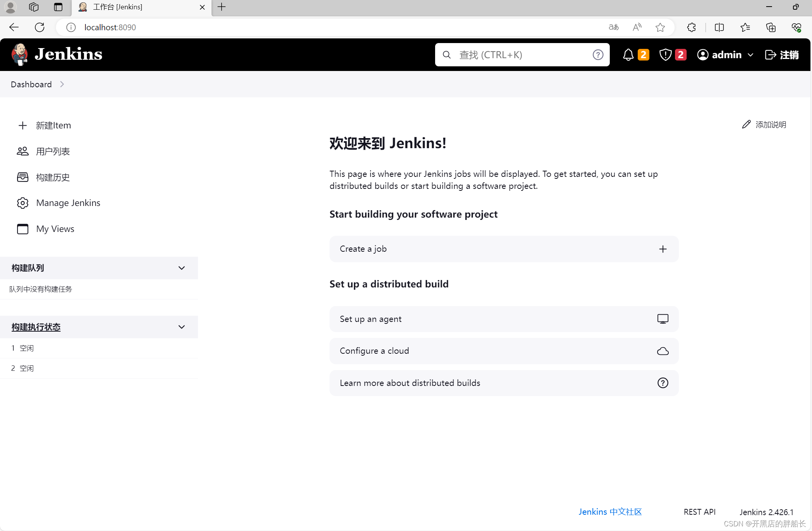The width and height of the screenshot is (812, 531).
Task: Open 用户列表 users list
Action: tap(43, 151)
